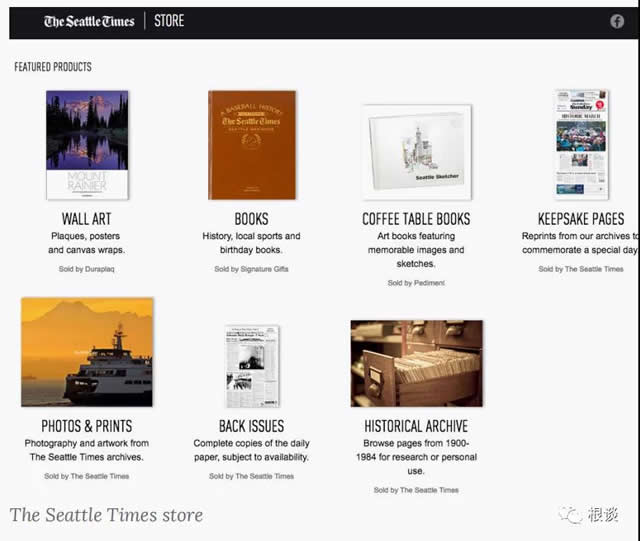Screen dimensions: 640x541
Task: Open the card catalog archive image
Action: [416, 363]
